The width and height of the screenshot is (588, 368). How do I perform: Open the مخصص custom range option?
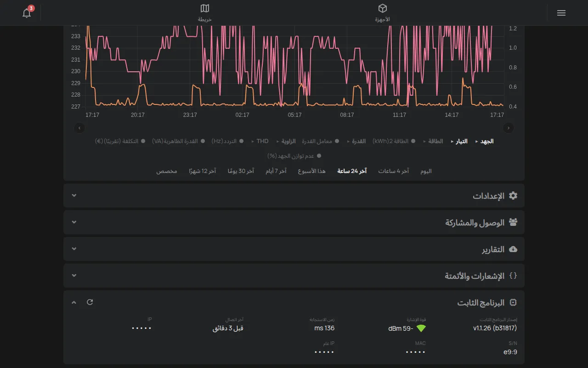click(166, 171)
